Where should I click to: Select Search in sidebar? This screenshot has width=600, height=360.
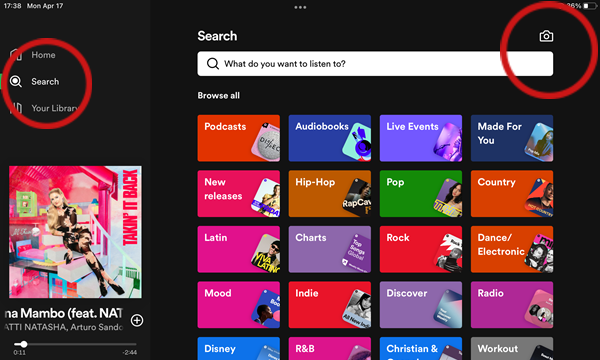(x=45, y=81)
